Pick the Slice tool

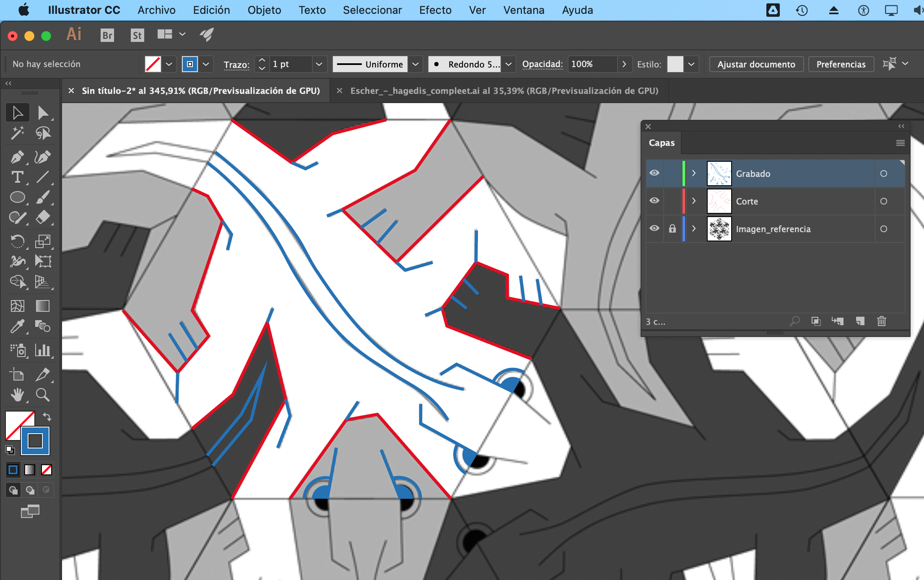tap(43, 374)
